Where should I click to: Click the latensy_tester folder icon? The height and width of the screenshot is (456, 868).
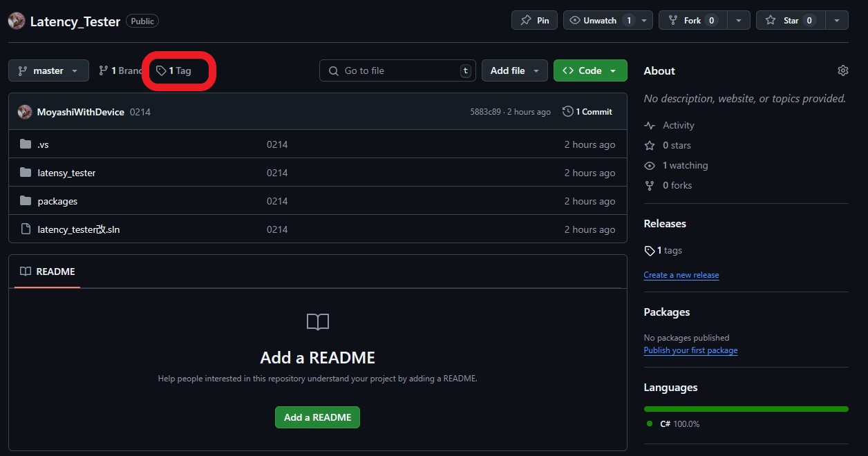[x=26, y=173]
